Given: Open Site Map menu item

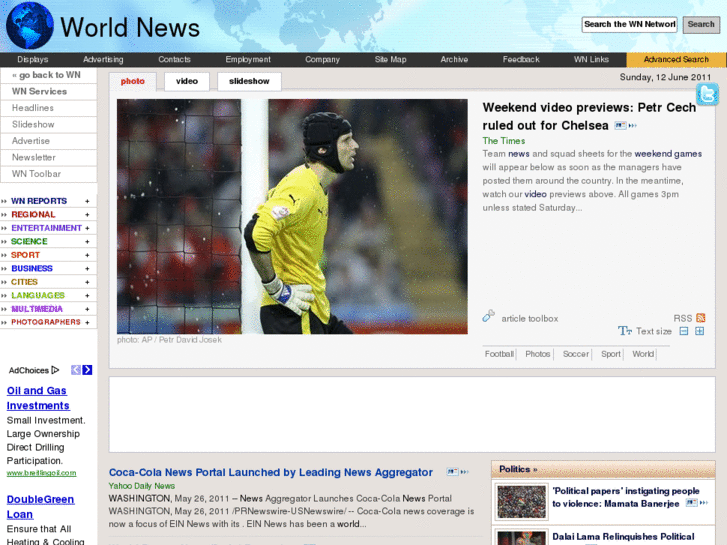Looking at the screenshot, I should coord(390,59).
